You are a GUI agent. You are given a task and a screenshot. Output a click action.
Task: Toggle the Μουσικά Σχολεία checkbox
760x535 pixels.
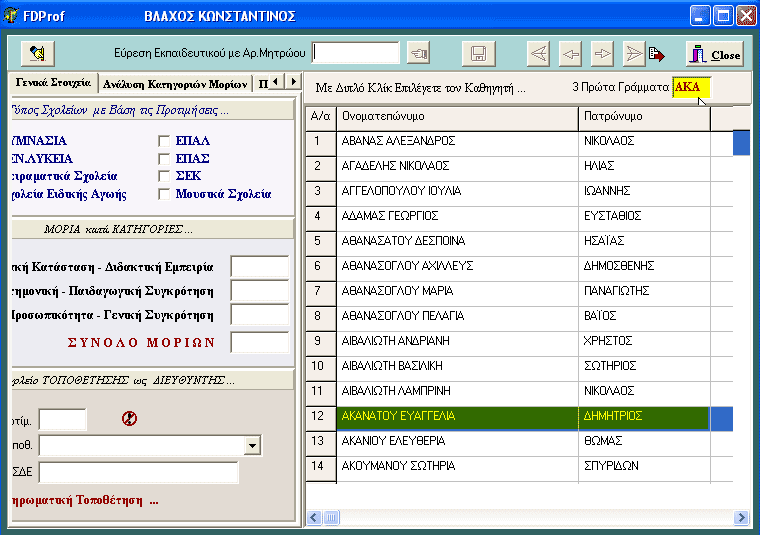[x=164, y=194]
